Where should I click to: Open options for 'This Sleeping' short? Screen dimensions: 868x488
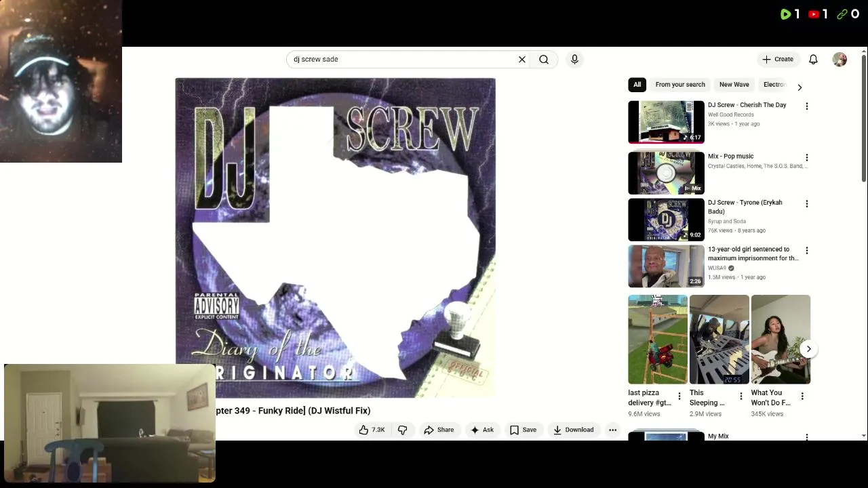click(x=741, y=396)
